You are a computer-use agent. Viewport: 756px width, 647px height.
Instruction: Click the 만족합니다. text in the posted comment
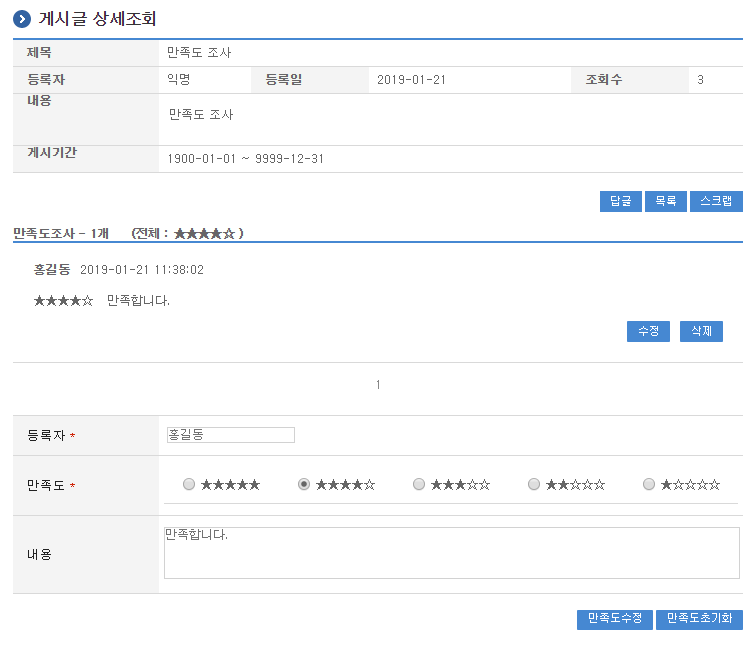pos(138,300)
